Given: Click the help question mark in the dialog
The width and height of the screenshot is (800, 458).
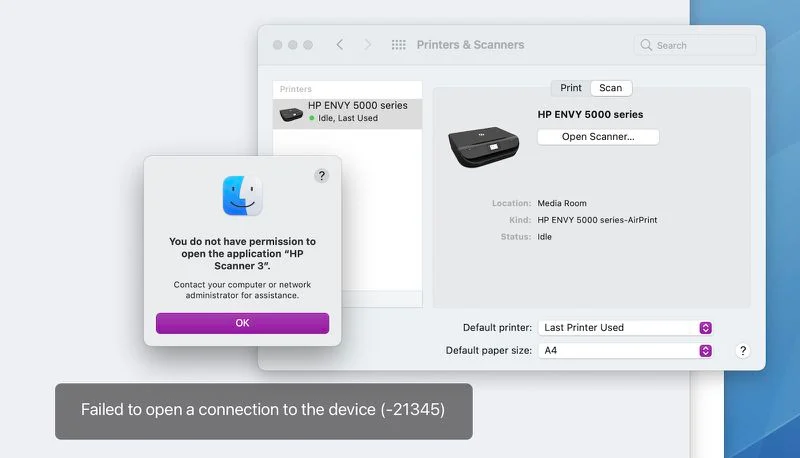Looking at the screenshot, I should 321,176.
